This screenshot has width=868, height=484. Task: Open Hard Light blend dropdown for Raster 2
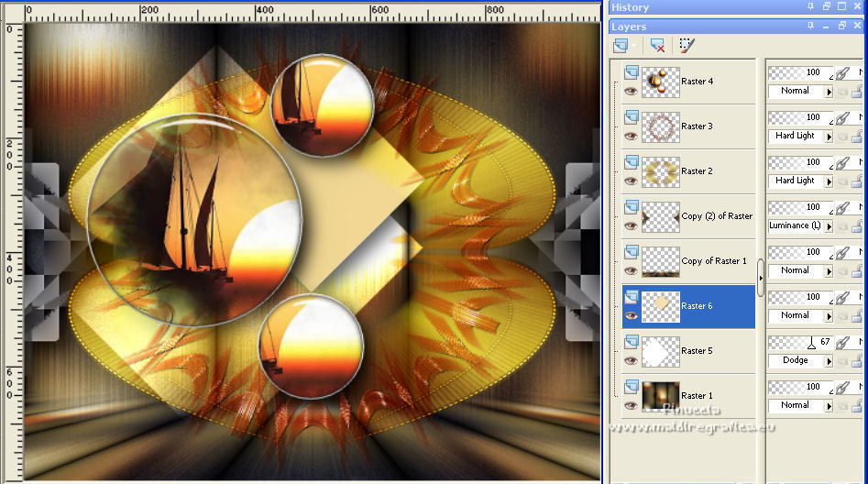coord(829,181)
